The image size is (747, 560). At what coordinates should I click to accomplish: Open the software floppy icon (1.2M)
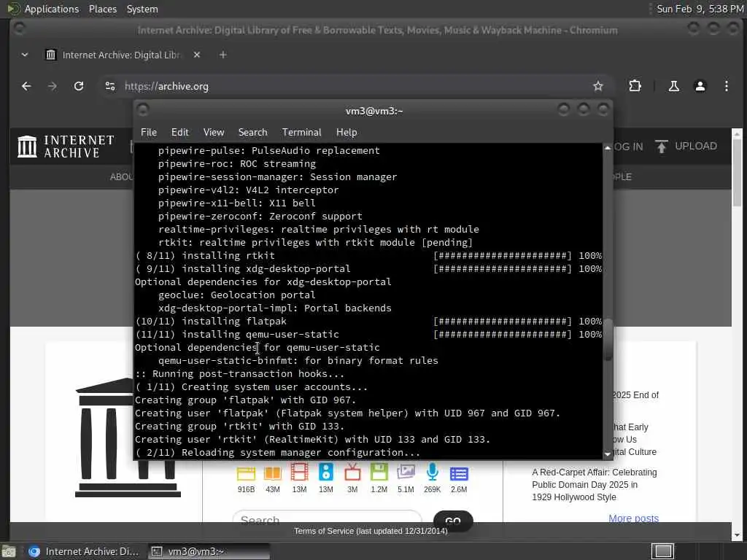point(379,472)
